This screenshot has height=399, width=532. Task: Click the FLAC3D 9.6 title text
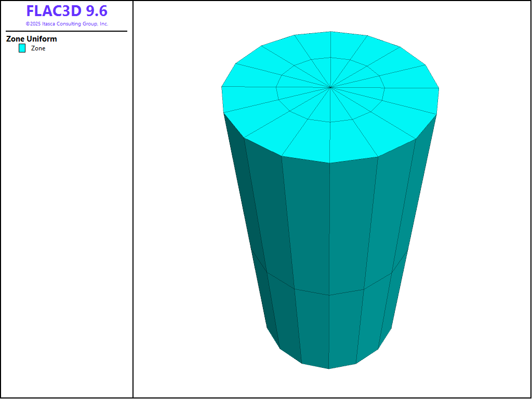pos(66,11)
